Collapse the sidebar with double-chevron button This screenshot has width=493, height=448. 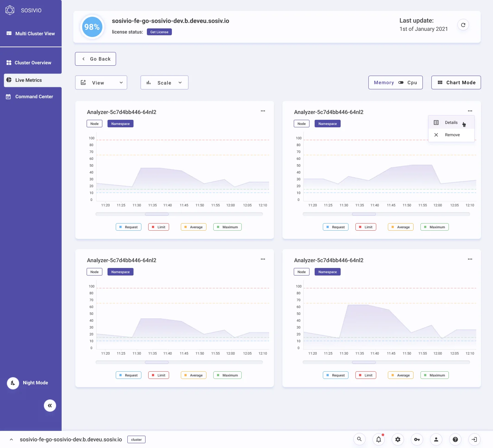pyautogui.click(x=50, y=406)
